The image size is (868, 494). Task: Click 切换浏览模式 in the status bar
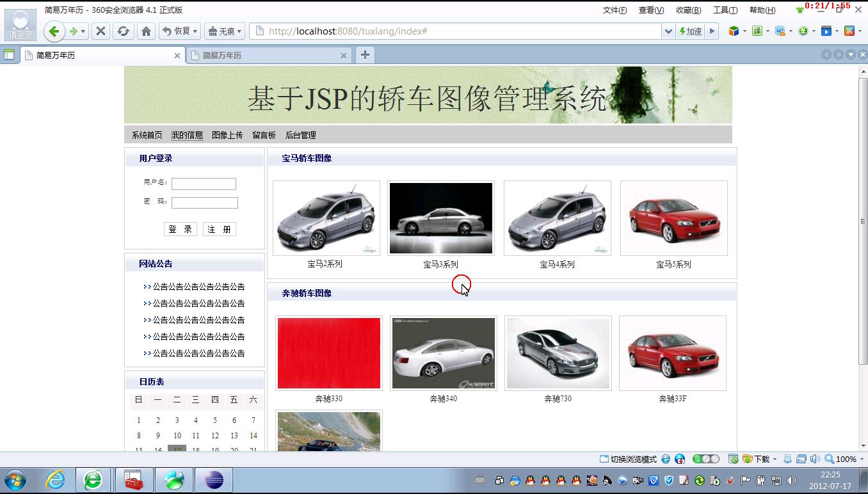tap(628, 459)
